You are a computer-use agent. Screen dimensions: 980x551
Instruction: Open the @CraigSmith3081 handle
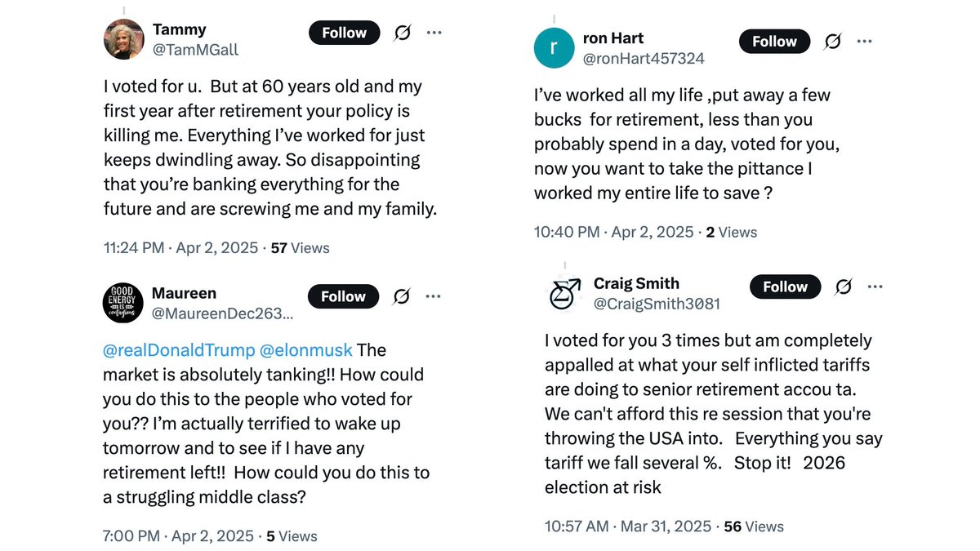tap(657, 304)
